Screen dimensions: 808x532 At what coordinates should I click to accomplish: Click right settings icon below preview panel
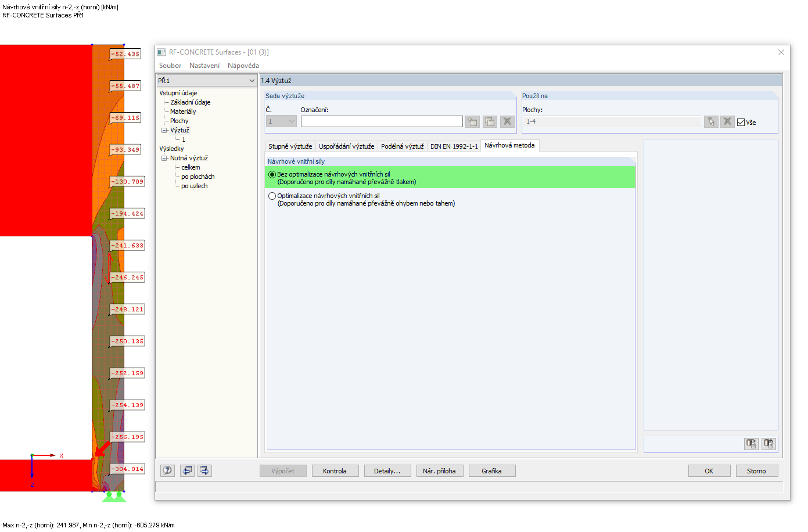[769, 444]
